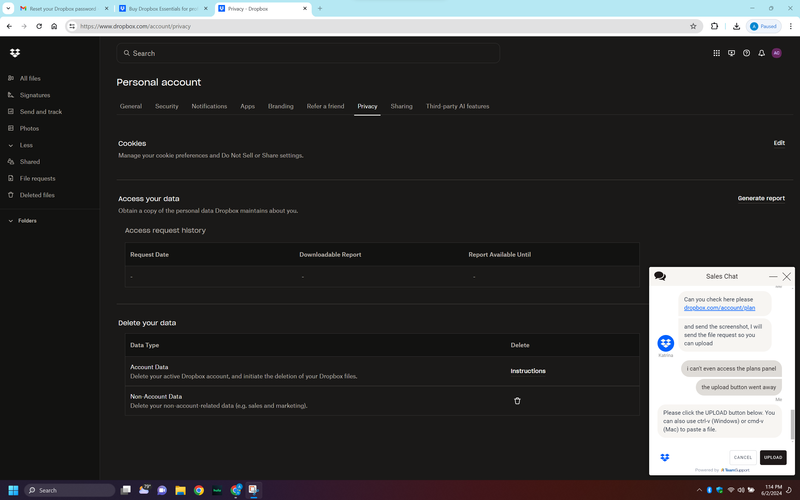Expand the Folders section
The image size is (800, 500).
pyautogui.click(x=11, y=220)
